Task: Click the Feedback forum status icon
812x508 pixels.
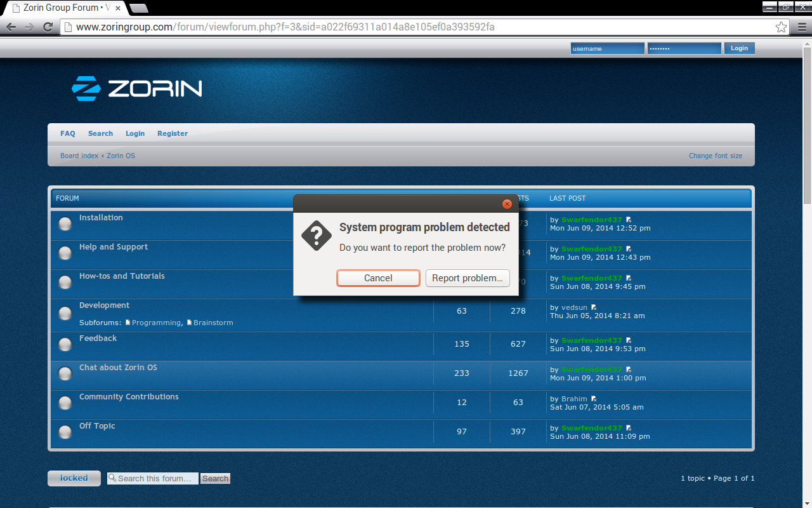Action: click(65, 344)
